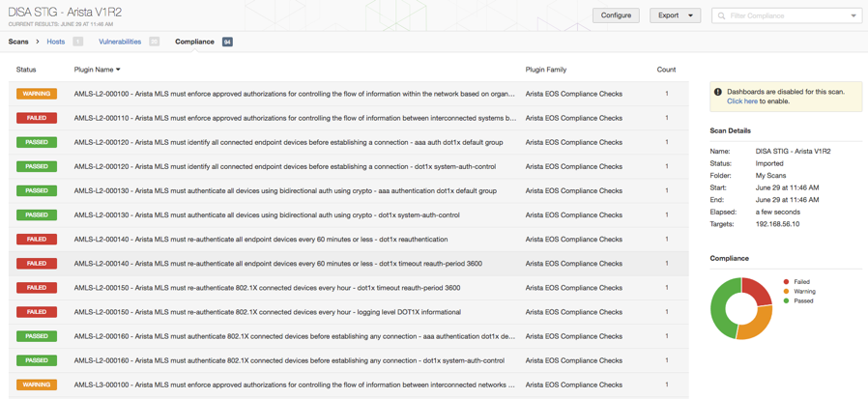Click the WARNING badge for AMLS-L3-000100
868x399 pixels.
(37, 385)
